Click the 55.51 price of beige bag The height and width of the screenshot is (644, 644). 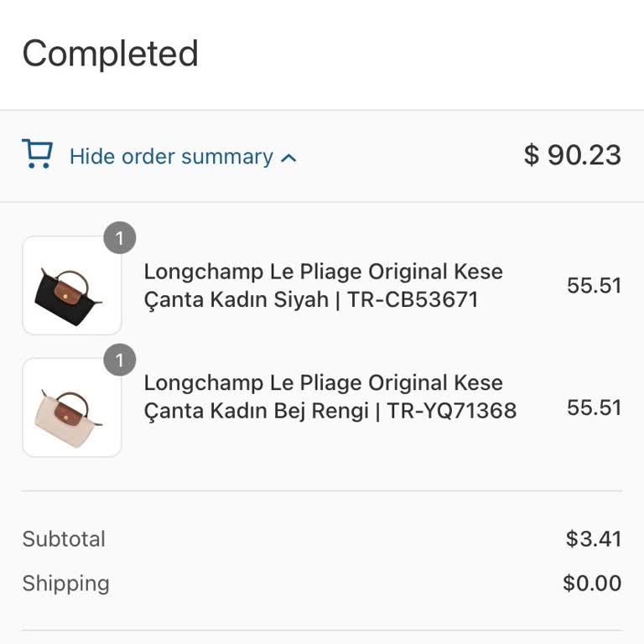595,408
